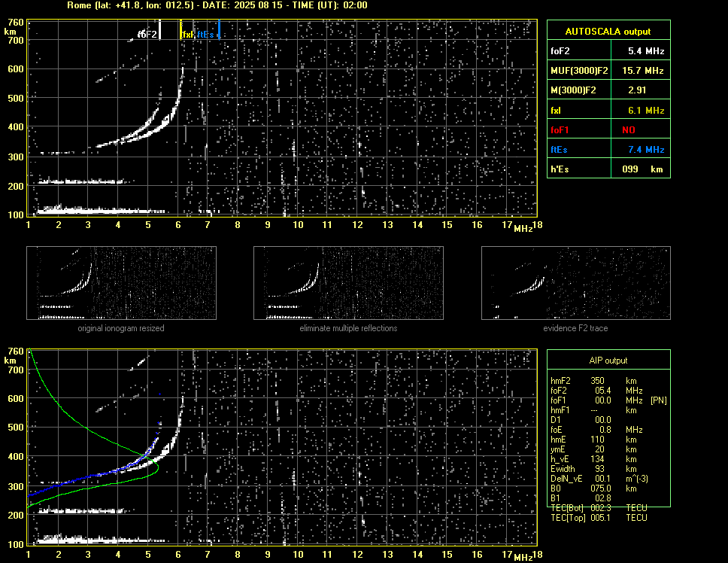This screenshot has height=563, width=728.
Task: Select the foF2 value '05.4' in AIP output
Action: click(602, 391)
